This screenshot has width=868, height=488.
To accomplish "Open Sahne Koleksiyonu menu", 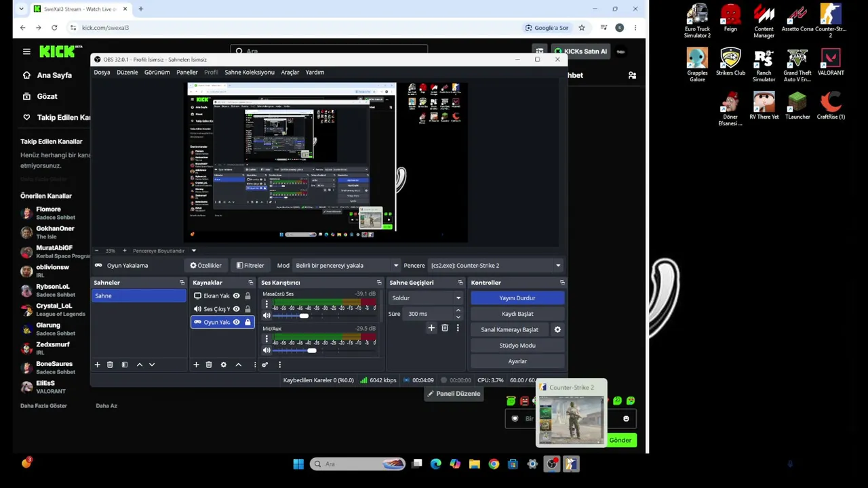I will [250, 73].
